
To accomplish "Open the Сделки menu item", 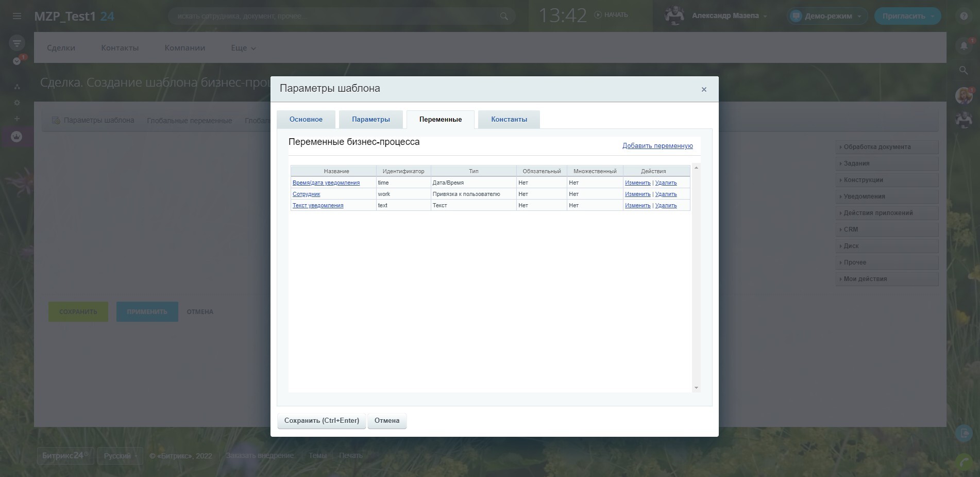I will (61, 48).
